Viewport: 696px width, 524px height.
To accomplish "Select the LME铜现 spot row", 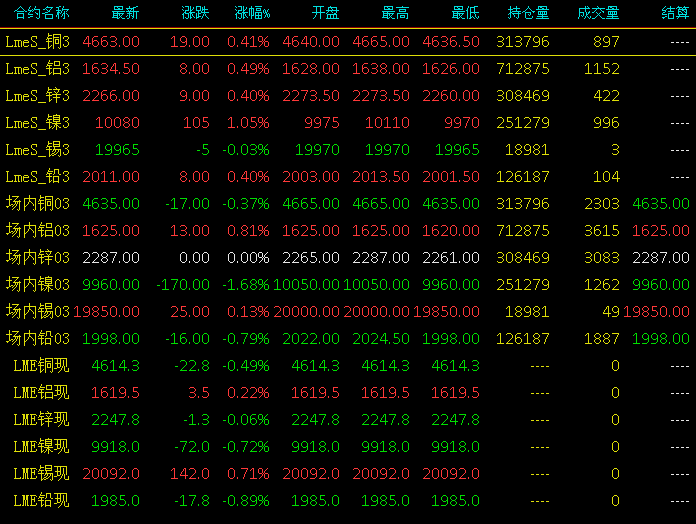I will coord(348,366).
